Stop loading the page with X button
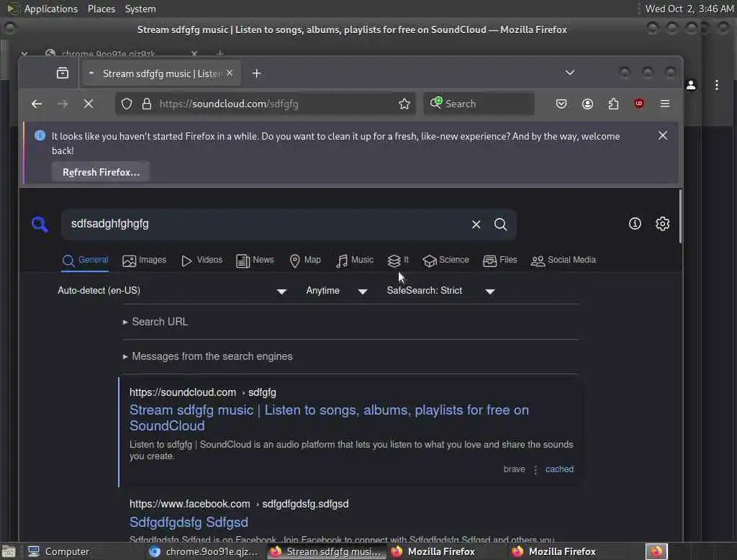 coord(89,104)
